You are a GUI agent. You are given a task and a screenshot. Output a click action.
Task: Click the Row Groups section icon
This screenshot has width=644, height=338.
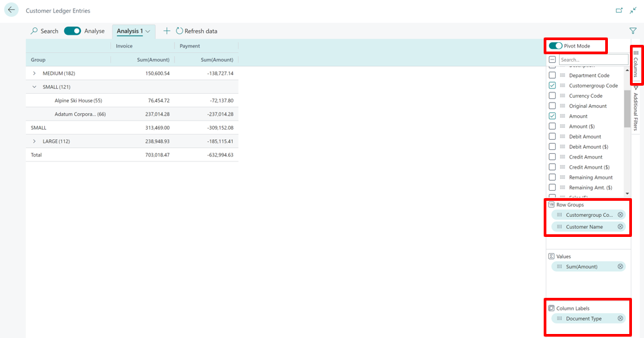tap(551, 204)
